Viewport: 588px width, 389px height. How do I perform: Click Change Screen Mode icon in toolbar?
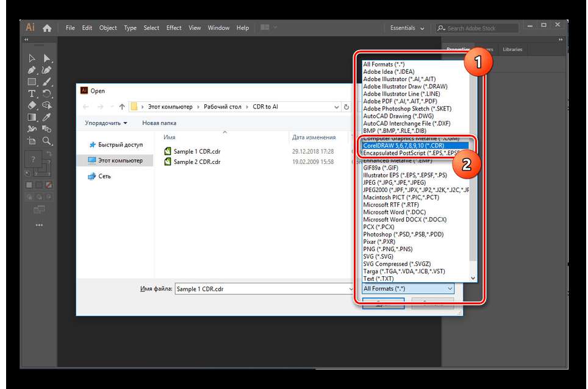[39, 210]
